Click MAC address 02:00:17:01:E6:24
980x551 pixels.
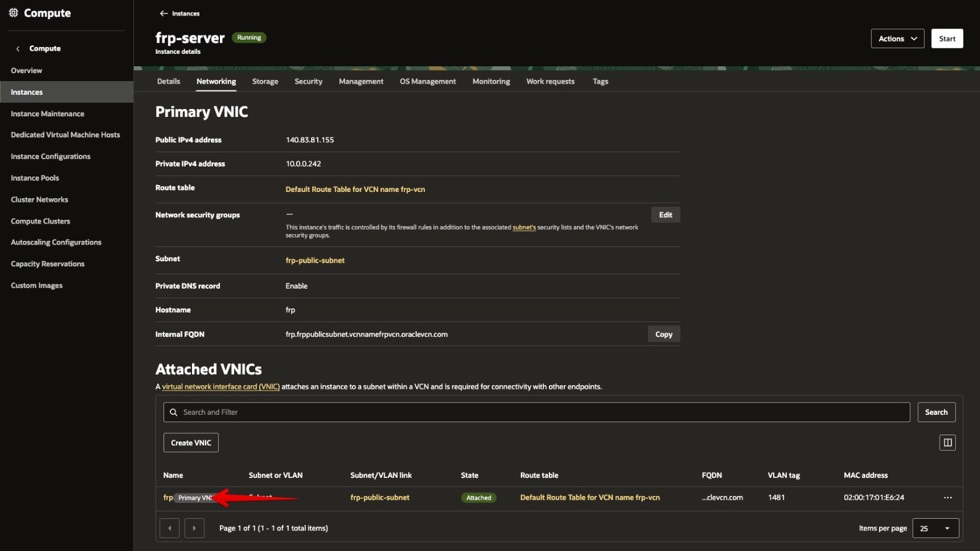click(x=874, y=498)
